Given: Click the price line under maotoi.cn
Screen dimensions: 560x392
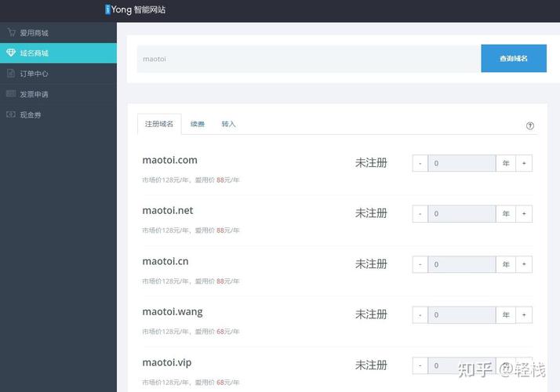Looking at the screenshot, I should tap(191, 281).
